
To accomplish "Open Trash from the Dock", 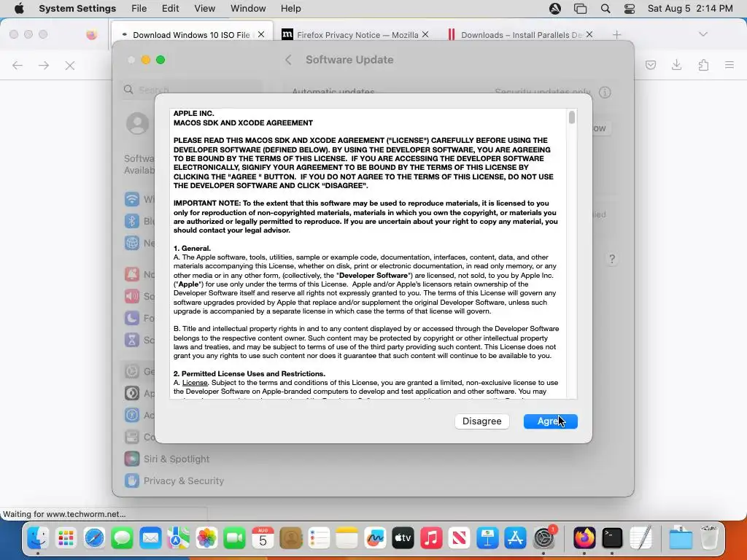I will click(x=709, y=538).
